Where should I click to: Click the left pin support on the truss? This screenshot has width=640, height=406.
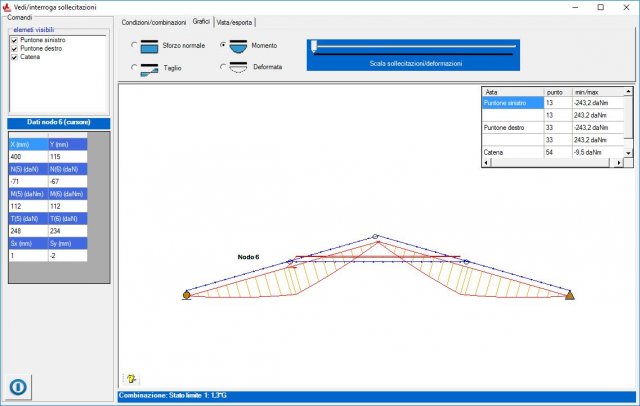tap(187, 295)
